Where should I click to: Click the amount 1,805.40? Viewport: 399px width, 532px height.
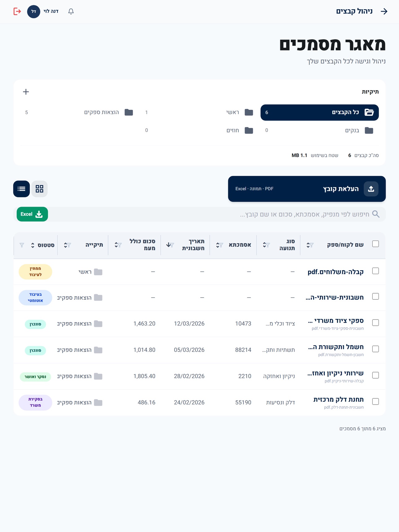(144, 376)
